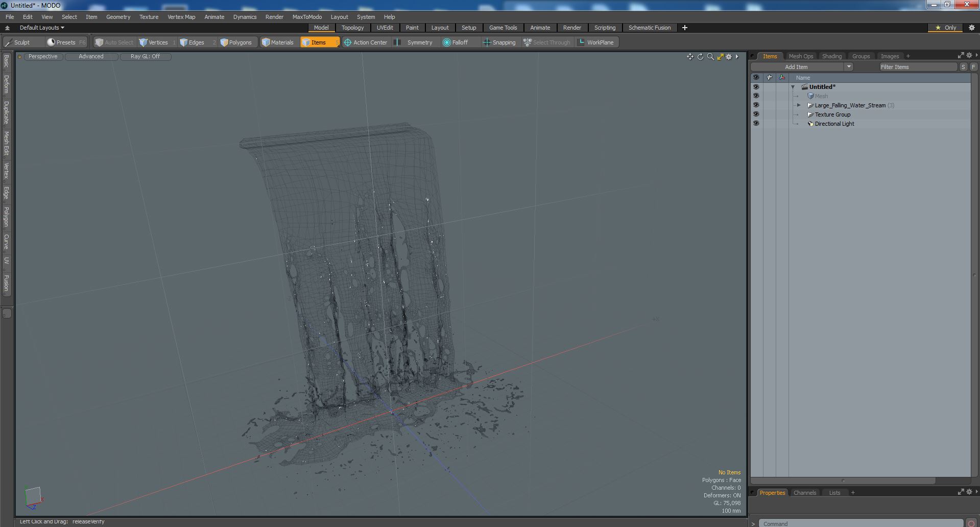980x527 pixels.
Task: Open the Vertex Map menu
Action: 181,17
